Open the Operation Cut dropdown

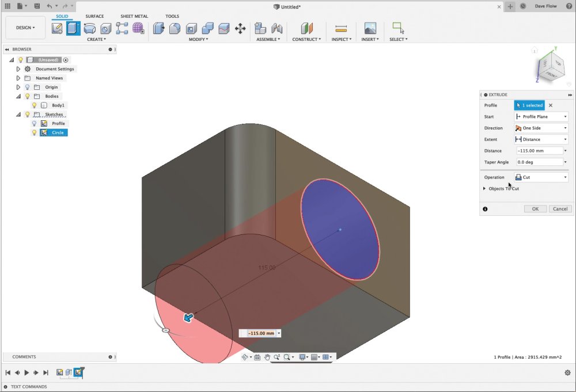coord(541,177)
